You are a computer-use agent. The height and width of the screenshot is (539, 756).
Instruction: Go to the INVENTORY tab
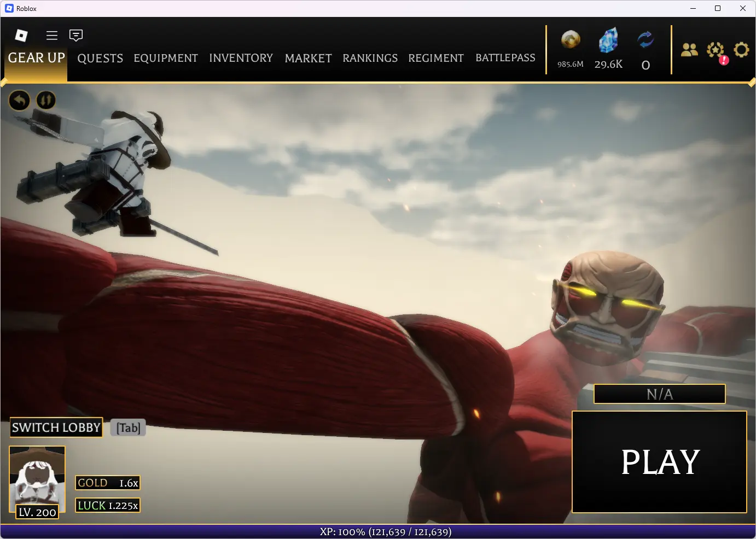click(241, 58)
